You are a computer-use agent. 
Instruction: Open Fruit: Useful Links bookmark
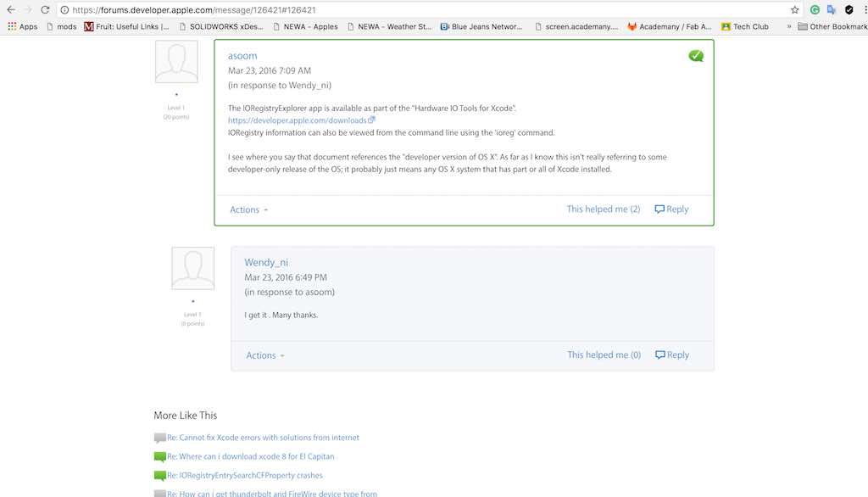[127, 26]
